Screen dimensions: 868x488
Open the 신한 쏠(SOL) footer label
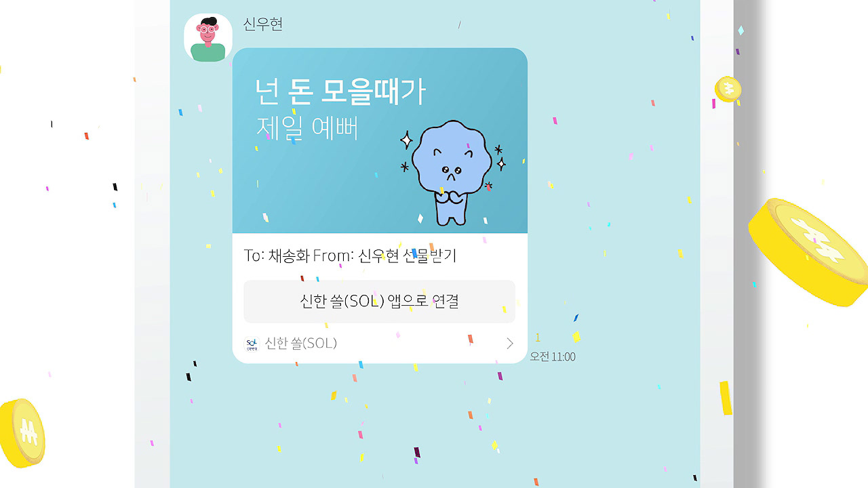click(x=300, y=343)
